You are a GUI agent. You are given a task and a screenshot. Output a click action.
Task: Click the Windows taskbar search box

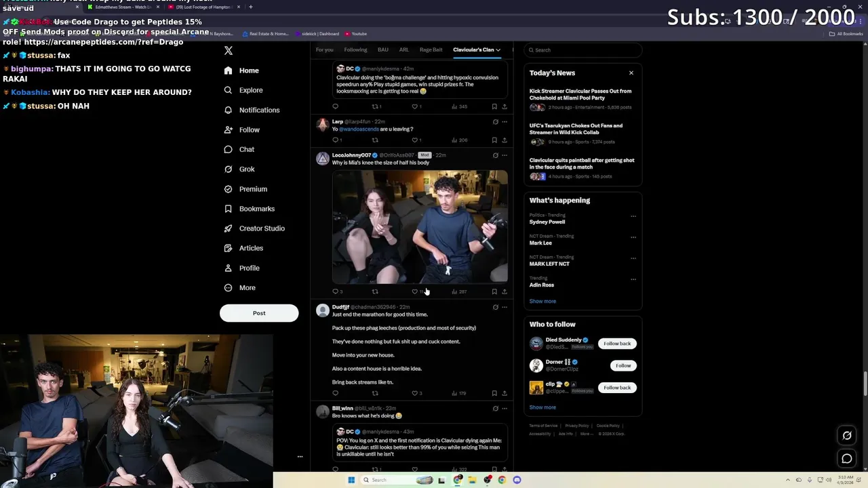(397, 480)
